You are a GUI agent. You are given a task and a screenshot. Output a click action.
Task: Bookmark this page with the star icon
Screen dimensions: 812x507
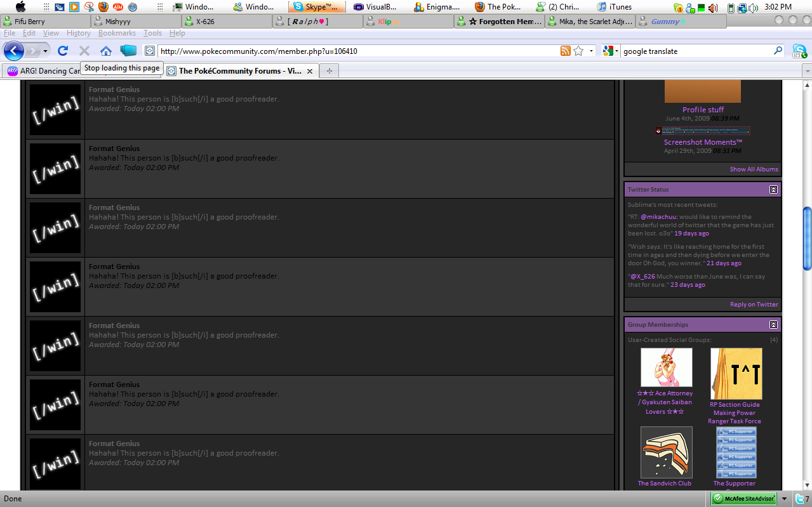[x=578, y=51]
